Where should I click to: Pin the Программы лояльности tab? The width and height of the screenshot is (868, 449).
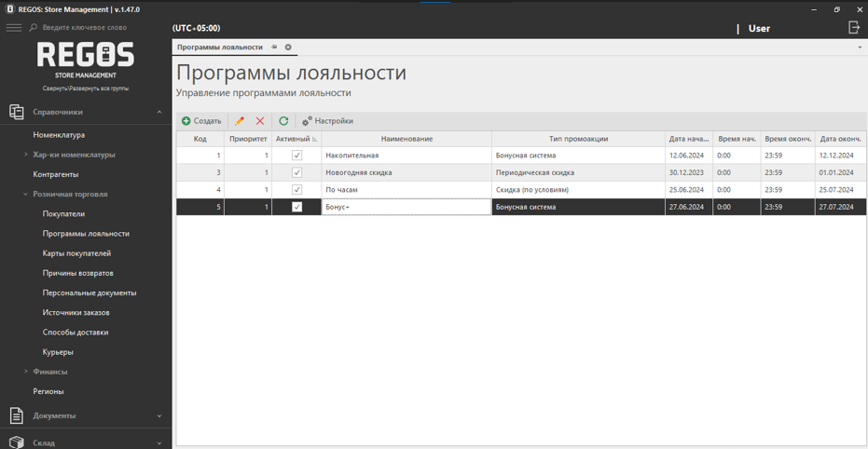[x=274, y=47]
